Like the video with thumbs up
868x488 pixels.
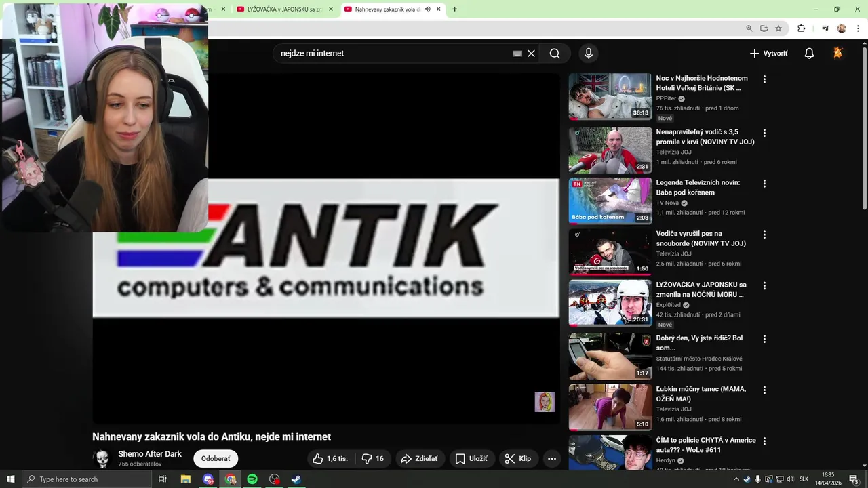point(330,459)
